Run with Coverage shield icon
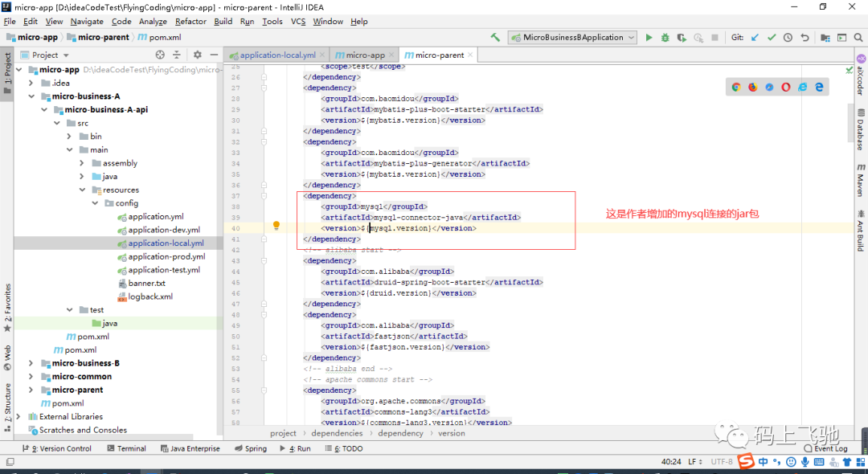This screenshot has height=474, width=868. [682, 38]
